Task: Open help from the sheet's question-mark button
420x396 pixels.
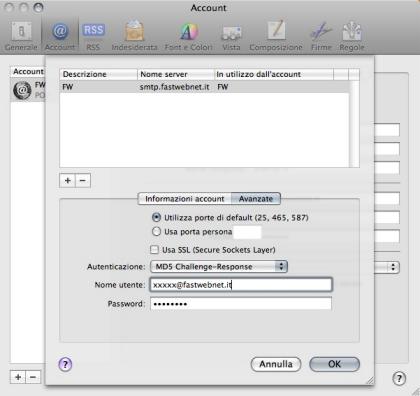Action: coord(65,364)
